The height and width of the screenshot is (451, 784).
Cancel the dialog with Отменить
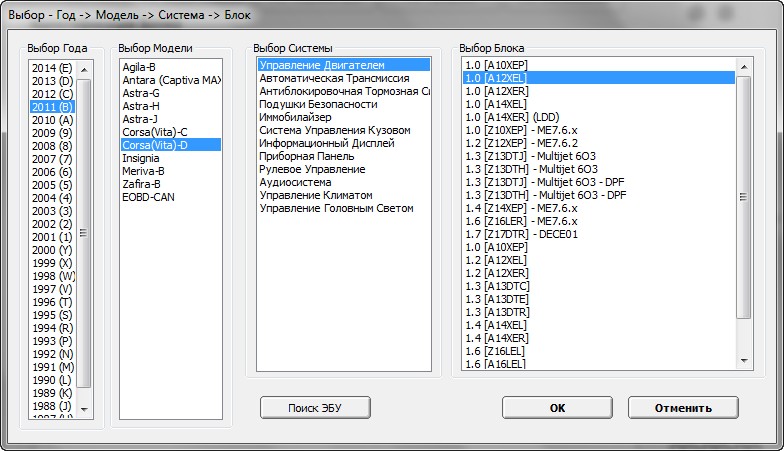pos(683,408)
